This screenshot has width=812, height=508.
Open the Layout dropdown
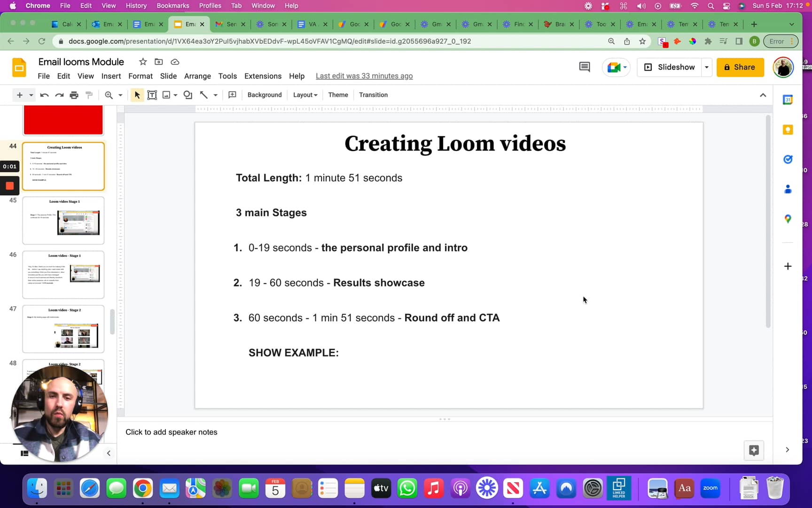click(304, 95)
